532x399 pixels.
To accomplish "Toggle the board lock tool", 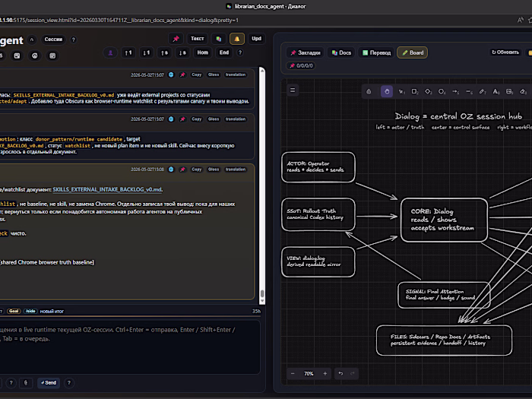I will [369, 91].
